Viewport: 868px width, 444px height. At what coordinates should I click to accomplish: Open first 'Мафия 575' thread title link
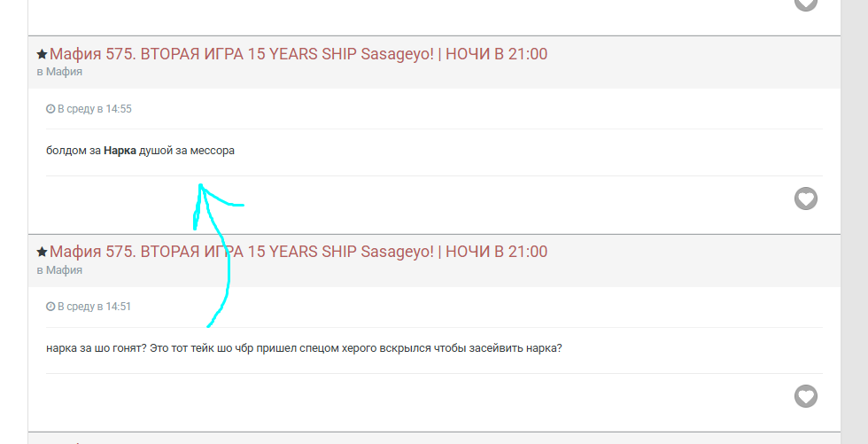298,54
